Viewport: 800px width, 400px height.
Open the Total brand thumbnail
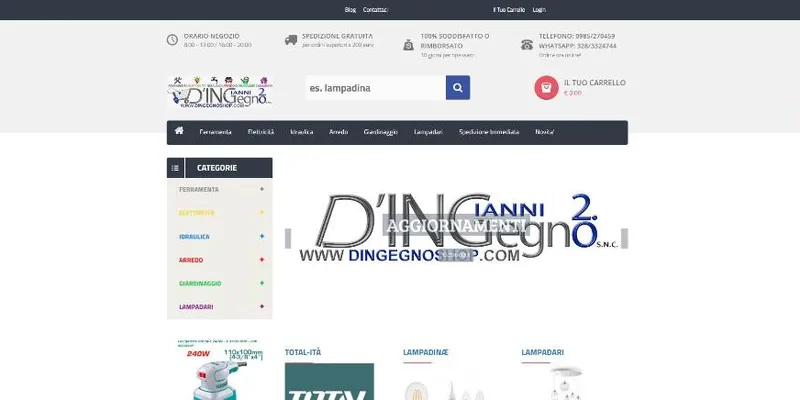click(329, 381)
